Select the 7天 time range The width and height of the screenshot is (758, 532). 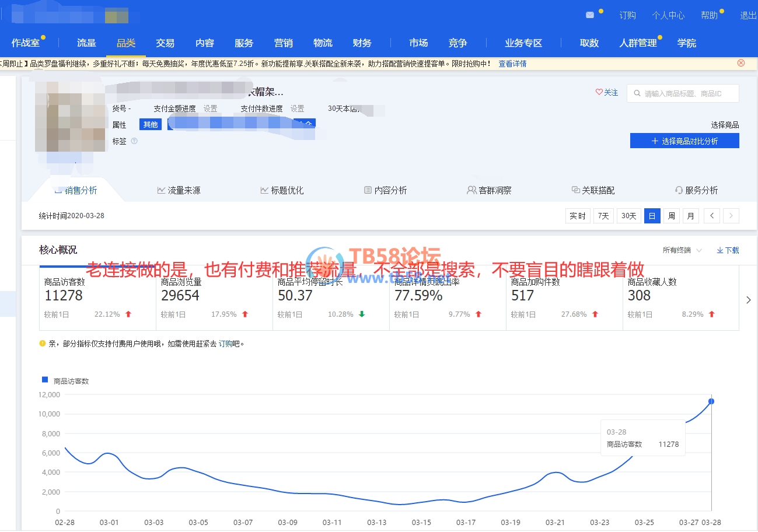point(603,216)
